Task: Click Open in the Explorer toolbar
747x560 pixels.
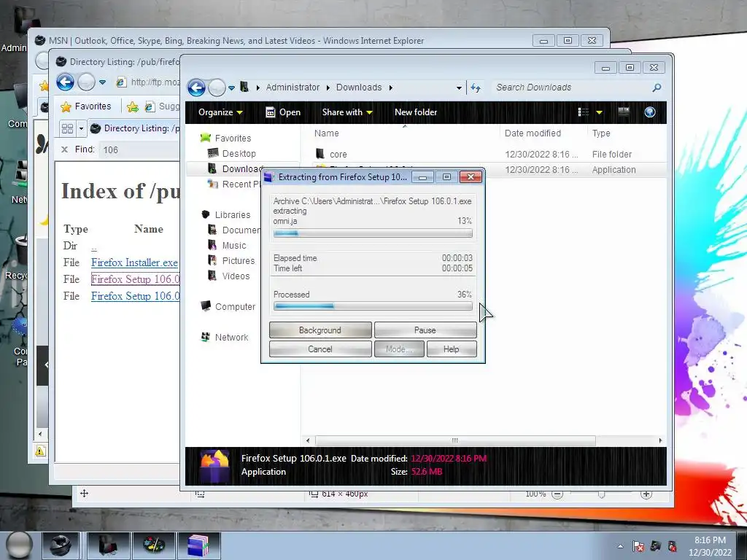Action: (x=283, y=112)
